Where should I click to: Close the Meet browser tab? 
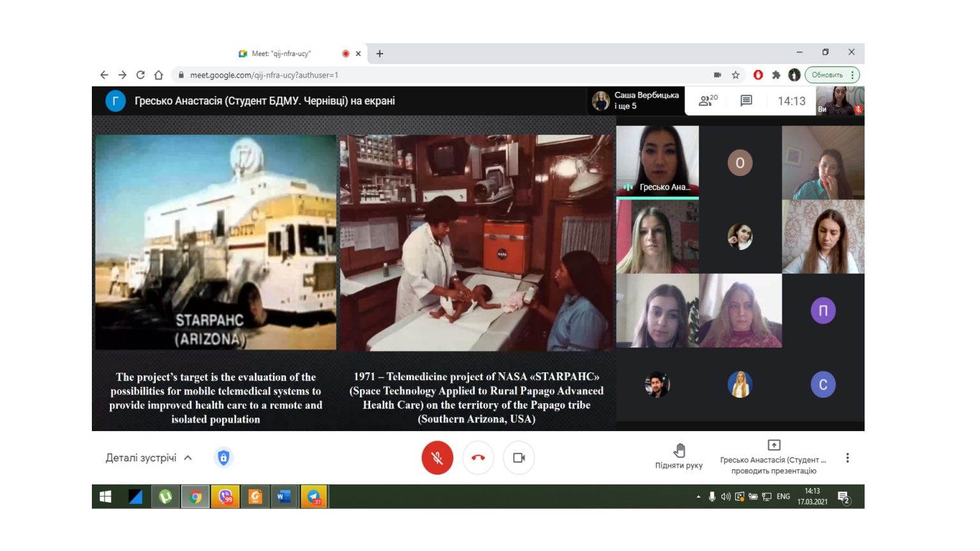click(359, 54)
